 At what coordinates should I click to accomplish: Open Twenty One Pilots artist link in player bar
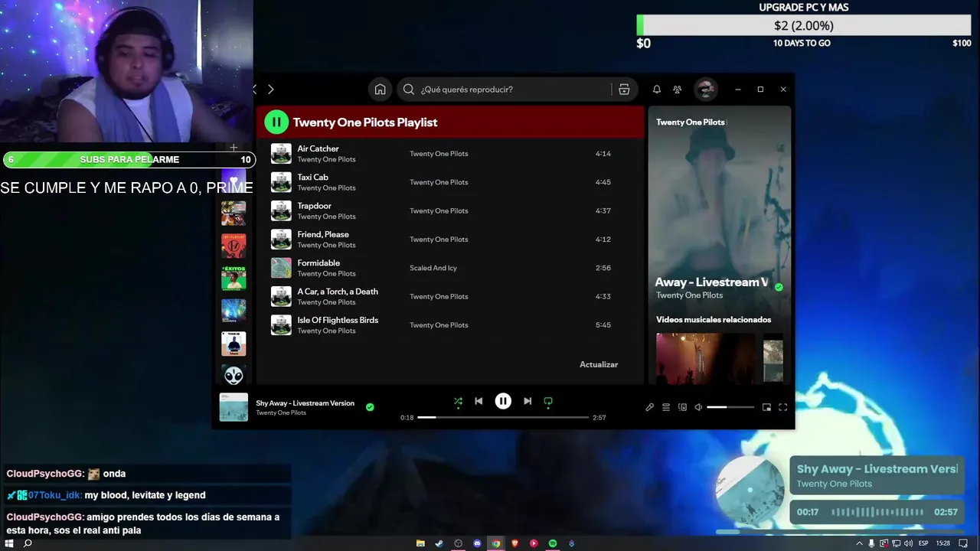click(x=281, y=412)
